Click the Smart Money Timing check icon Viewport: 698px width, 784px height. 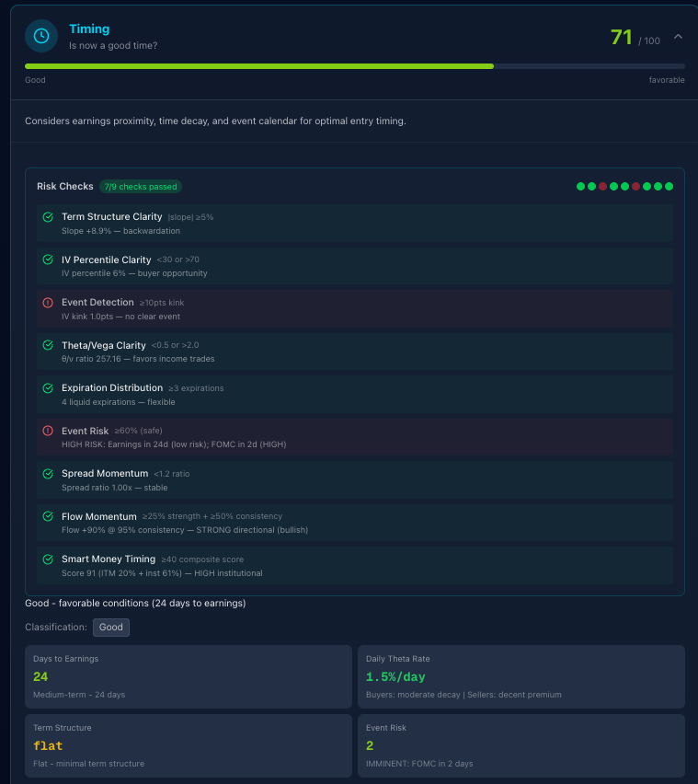pos(48,559)
